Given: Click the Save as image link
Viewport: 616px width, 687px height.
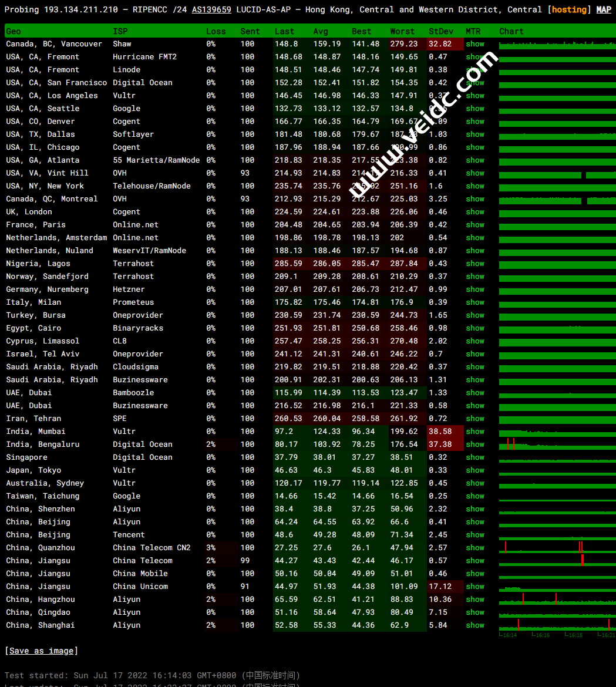Looking at the screenshot, I should pos(41,651).
